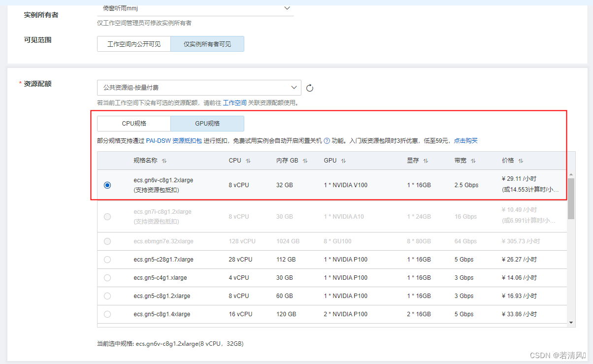
Task: Select radio for ecs.gn5-c8g1.2xlarge
Action: (107, 296)
